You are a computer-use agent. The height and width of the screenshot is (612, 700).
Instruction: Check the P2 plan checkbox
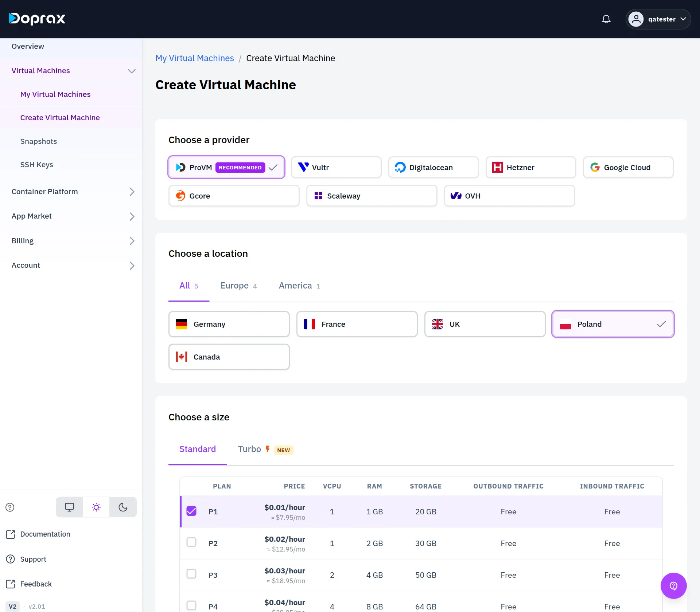click(x=191, y=542)
